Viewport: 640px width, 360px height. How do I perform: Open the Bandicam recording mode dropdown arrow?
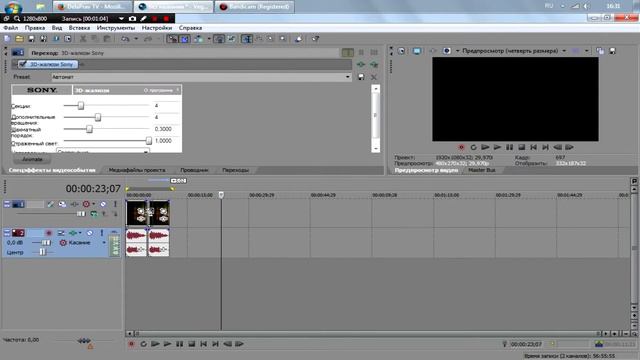(x=121, y=18)
